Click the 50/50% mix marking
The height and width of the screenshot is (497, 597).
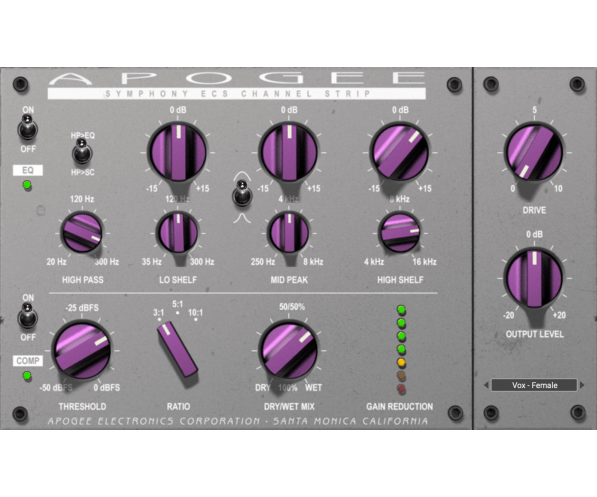(x=292, y=307)
